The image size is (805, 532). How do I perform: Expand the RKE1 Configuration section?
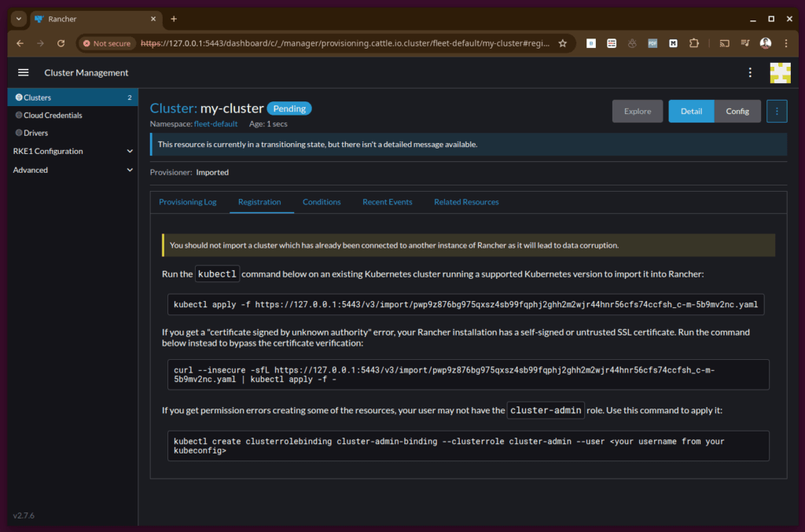pyautogui.click(x=72, y=151)
